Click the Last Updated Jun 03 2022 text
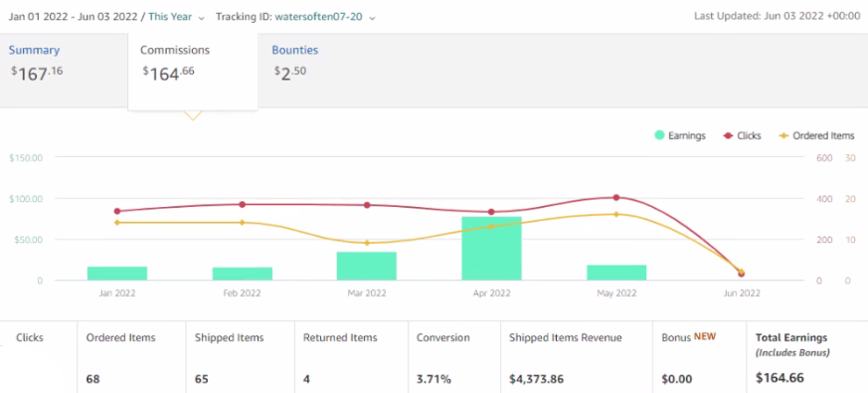 point(778,16)
